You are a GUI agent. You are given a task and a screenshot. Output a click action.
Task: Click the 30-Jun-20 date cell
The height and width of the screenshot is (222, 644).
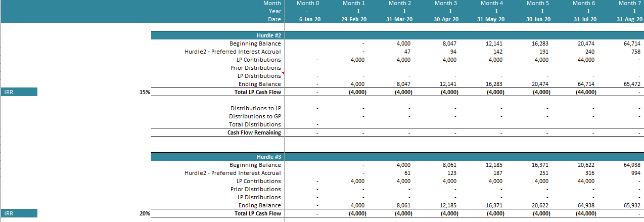537,19
